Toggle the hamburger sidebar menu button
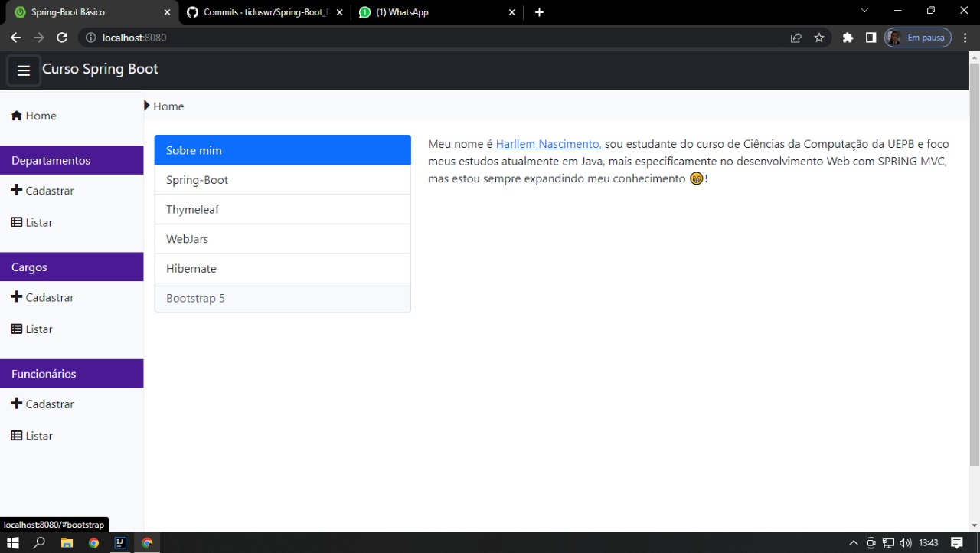The height and width of the screenshot is (553, 980). (x=24, y=70)
